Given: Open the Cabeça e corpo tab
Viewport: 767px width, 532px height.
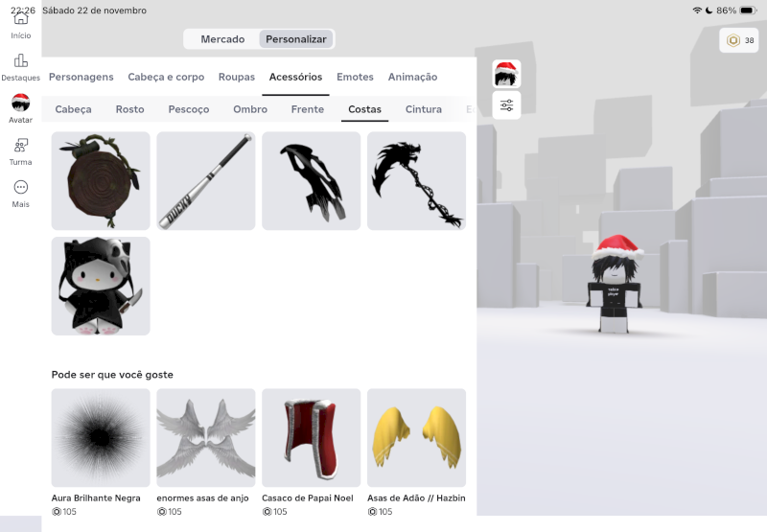Looking at the screenshot, I should coord(166,77).
